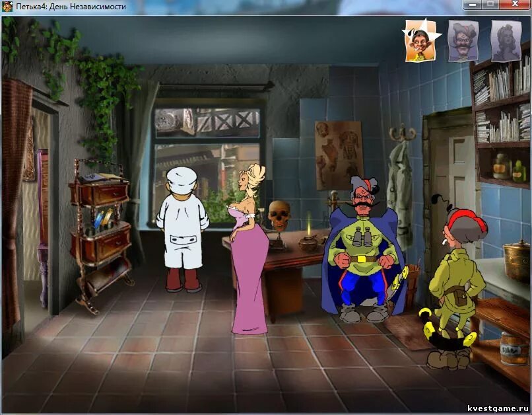Switch to the Chapaev character portrait
This screenshot has height=415, width=532.
click(x=463, y=41)
